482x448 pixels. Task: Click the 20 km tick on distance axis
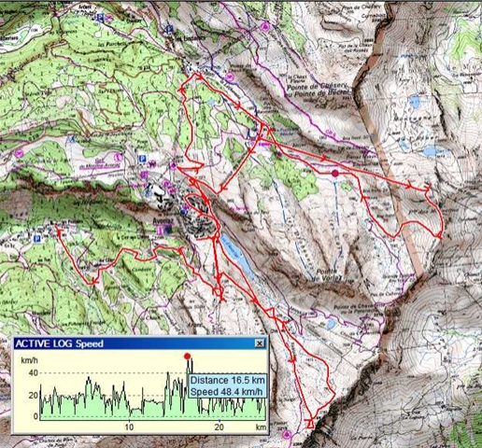[x=219, y=427]
